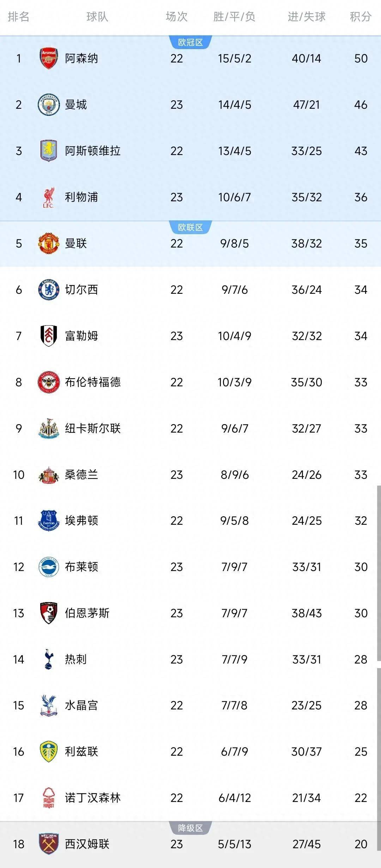This screenshot has width=381, height=868.
Task: Click the Liverpool LFC crest
Action: [49, 197]
